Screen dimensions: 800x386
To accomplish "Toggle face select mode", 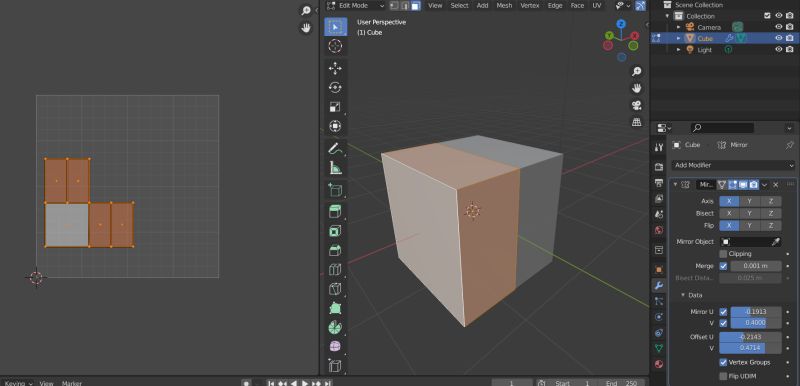I will tap(416, 6).
